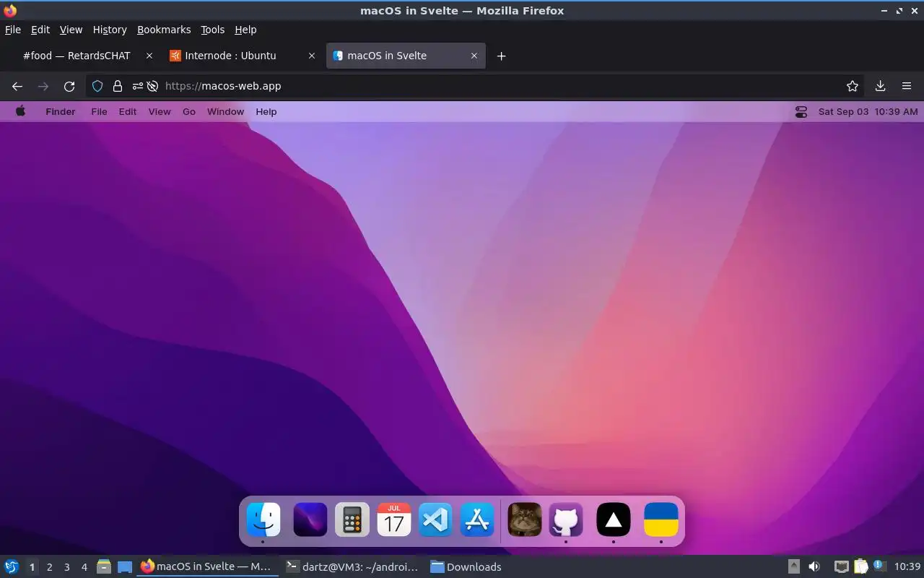Close the #food — RetardsCHAT tab
924x578 pixels.
pos(149,56)
